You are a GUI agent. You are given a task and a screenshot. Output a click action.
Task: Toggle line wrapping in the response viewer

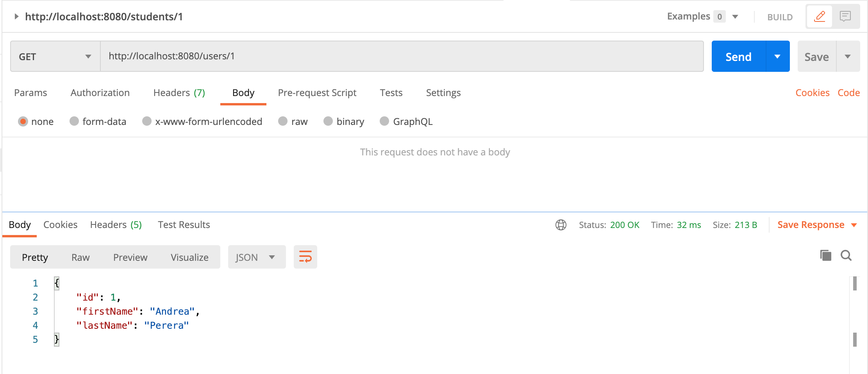(305, 256)
